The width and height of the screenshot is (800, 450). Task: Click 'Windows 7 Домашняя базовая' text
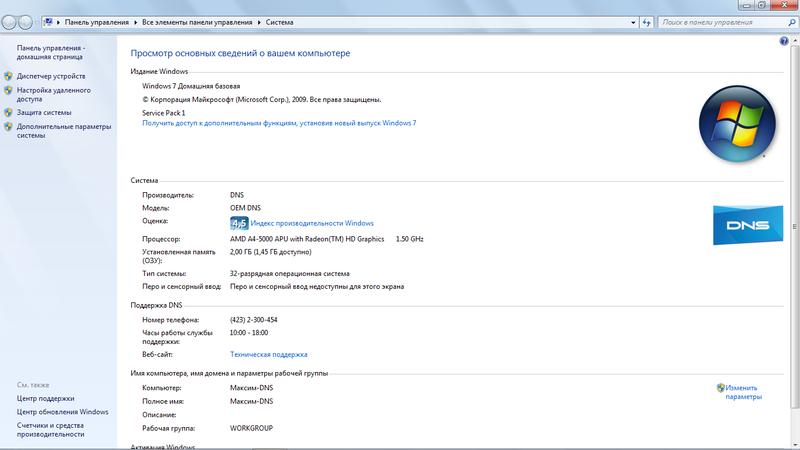pos(191,86)
